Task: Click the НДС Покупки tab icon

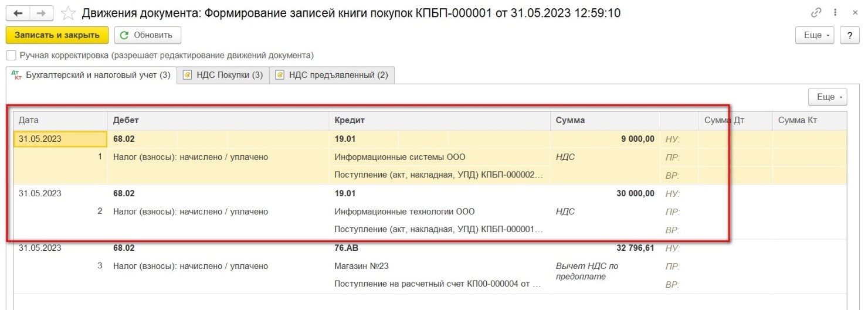Action: point(188,75)
